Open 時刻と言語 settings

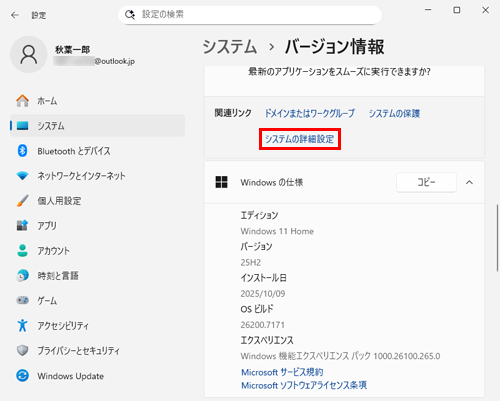click(97, 276)
